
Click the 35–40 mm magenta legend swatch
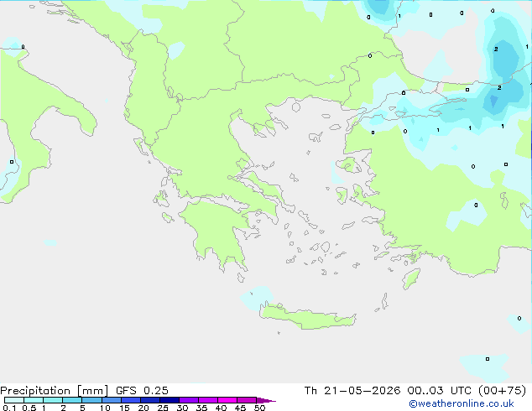[207, 400]
